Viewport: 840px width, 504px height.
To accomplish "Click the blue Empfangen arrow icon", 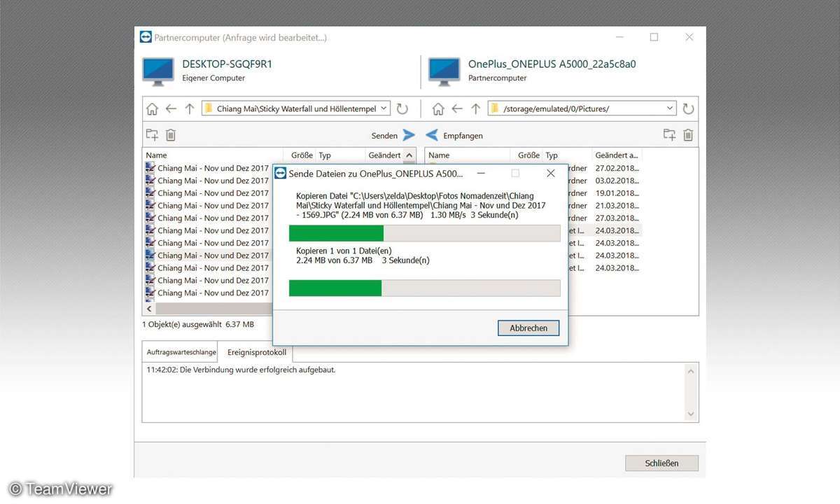I will [x=432, y=135].
